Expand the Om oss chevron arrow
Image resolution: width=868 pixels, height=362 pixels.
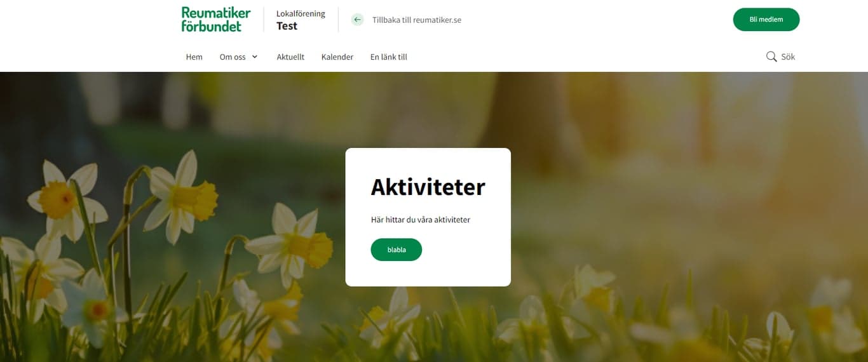pyautogui.click(x=255, y=57)
